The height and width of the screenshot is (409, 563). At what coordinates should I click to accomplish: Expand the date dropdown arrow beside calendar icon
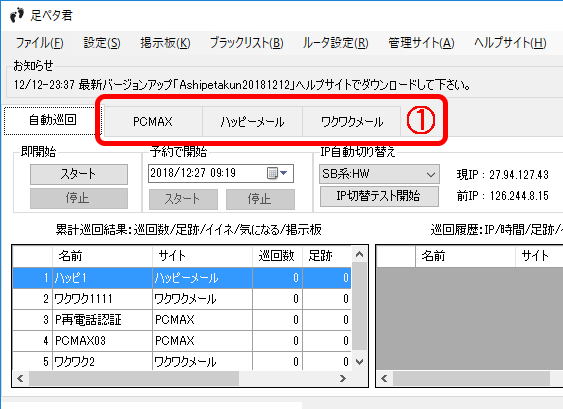coord(284,173)
